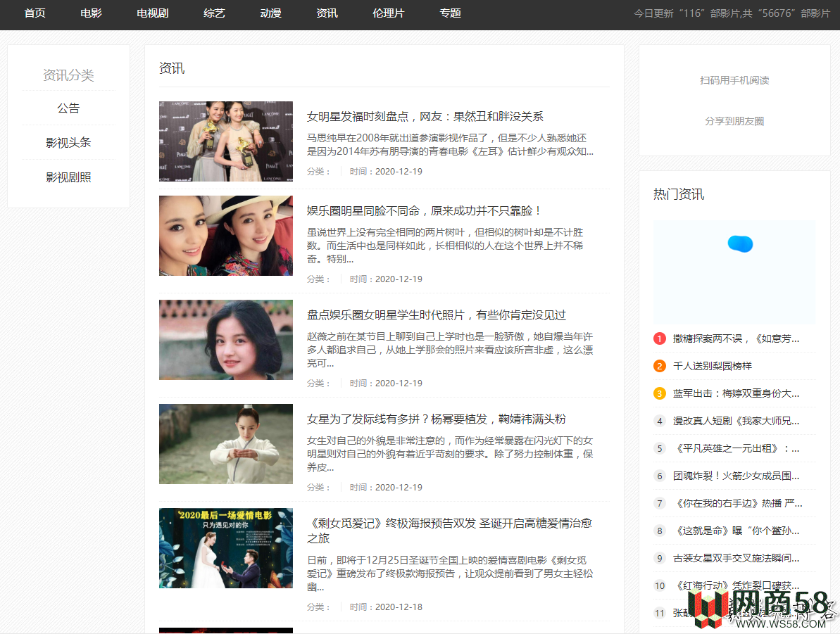Screen dimensions: 840x634
Task: Click orange rank badge number 2
Action: (660, 366)
